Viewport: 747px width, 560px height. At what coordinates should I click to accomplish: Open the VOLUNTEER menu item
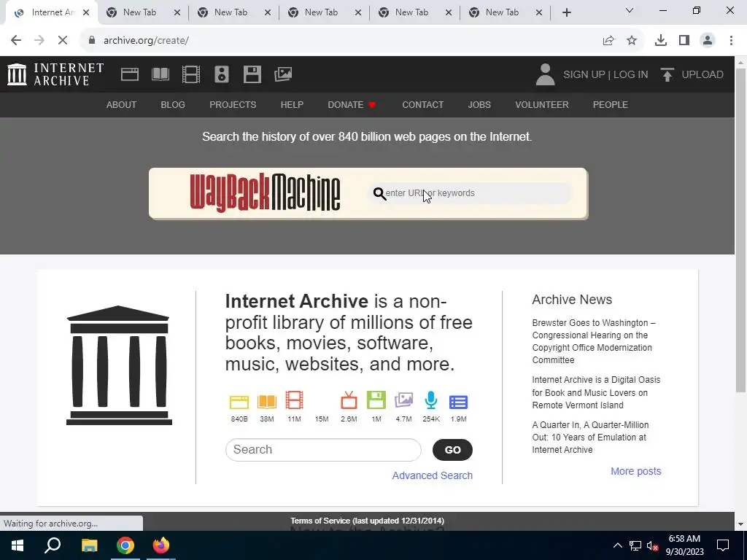[542, 105]
